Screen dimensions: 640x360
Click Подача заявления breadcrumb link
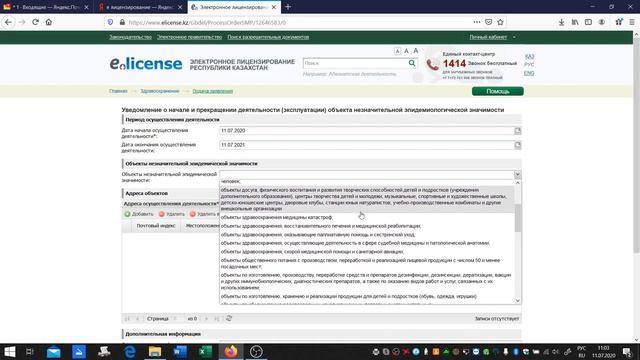[213, 91]
